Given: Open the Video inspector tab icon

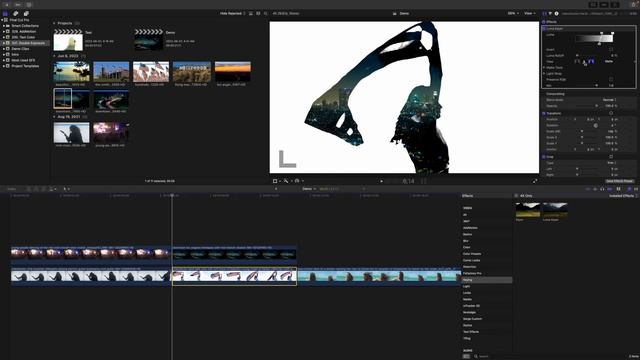Looking at the screenshot, I should pyautogui.click(x=544, y=13).
